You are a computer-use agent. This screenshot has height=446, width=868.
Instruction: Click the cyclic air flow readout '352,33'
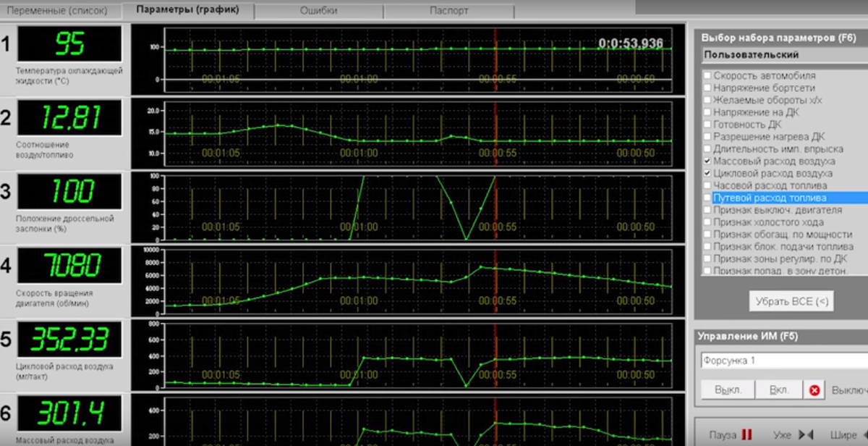coord(70,340)
